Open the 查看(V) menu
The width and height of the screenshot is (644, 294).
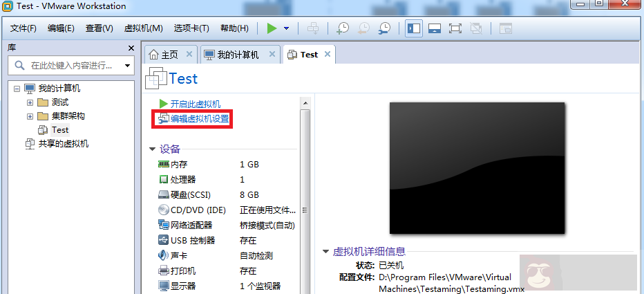(99, 28)
